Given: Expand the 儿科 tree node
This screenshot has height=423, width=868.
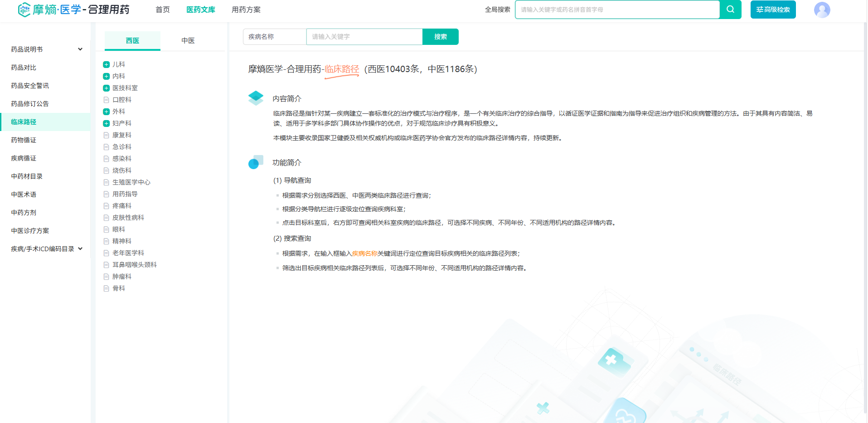Looking at the screenshot, I should [107, 64].
